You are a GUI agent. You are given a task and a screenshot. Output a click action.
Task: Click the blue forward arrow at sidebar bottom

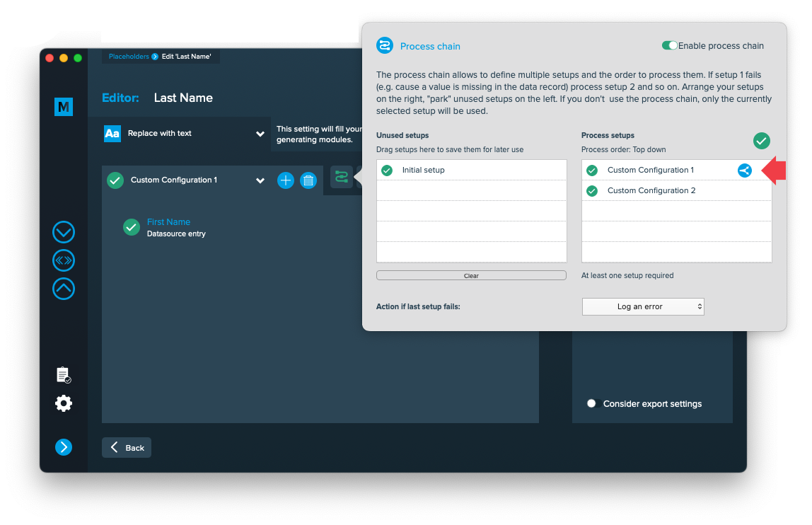click(x=64, y=446)
